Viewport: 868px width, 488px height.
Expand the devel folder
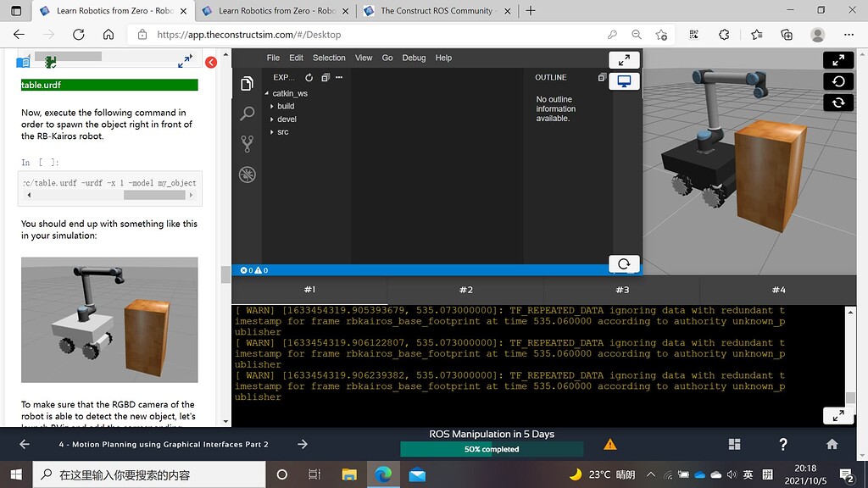(283, 119)
